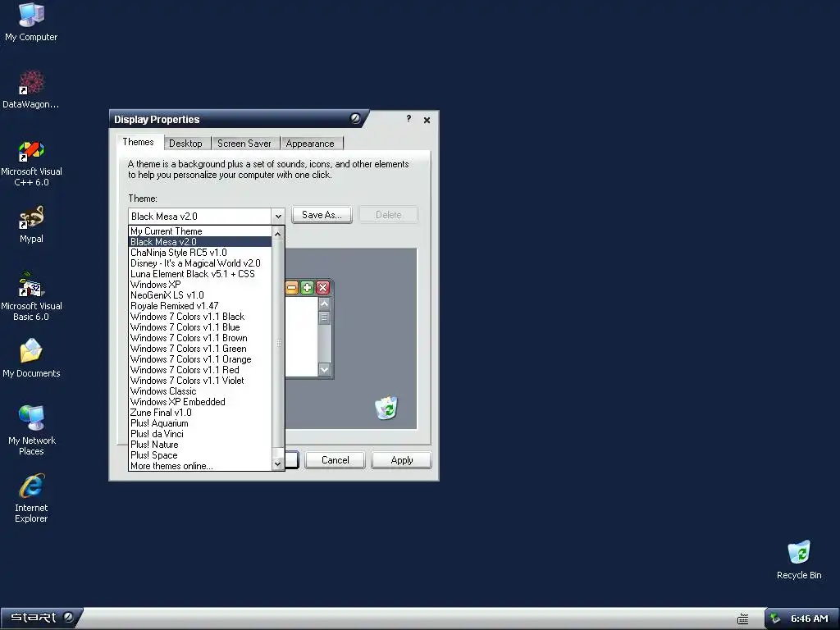Choose Luna Element Black v5.1 + CSS
Viewport: 840px width, 630px height.
(200, 274)
